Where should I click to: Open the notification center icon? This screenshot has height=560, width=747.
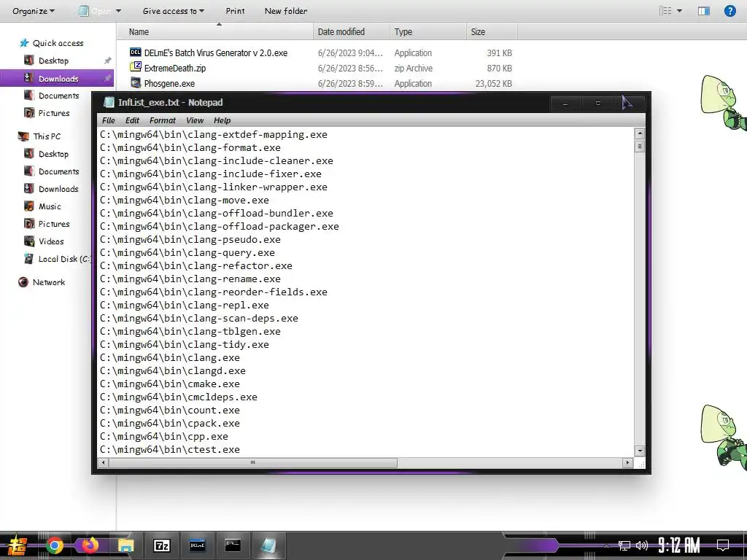click(x=723, y=545)
